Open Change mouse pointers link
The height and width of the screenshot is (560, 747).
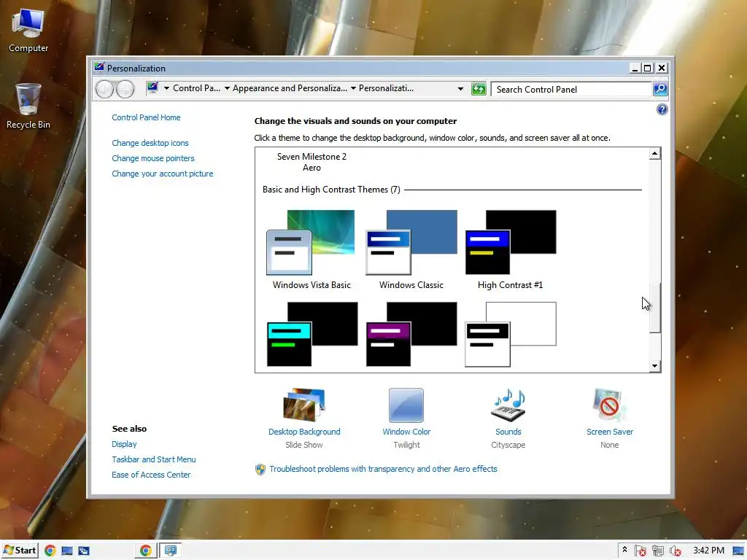click(x=153, y=158)
